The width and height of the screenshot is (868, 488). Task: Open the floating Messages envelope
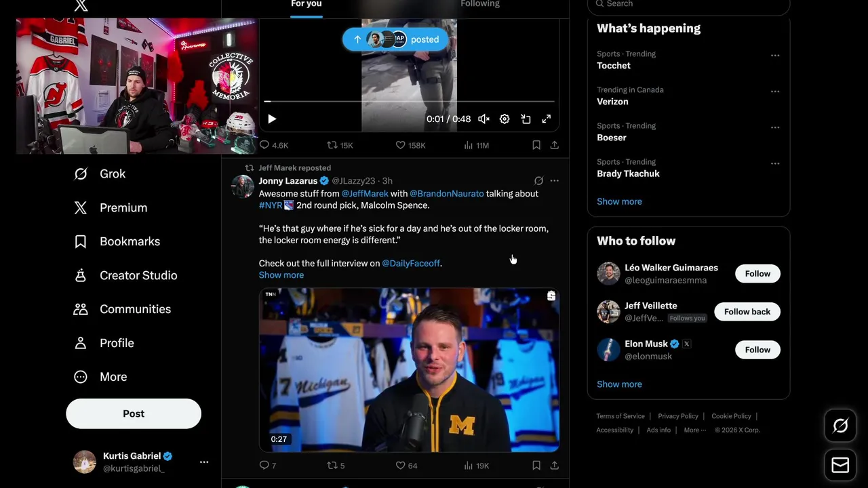click(840, 465)
